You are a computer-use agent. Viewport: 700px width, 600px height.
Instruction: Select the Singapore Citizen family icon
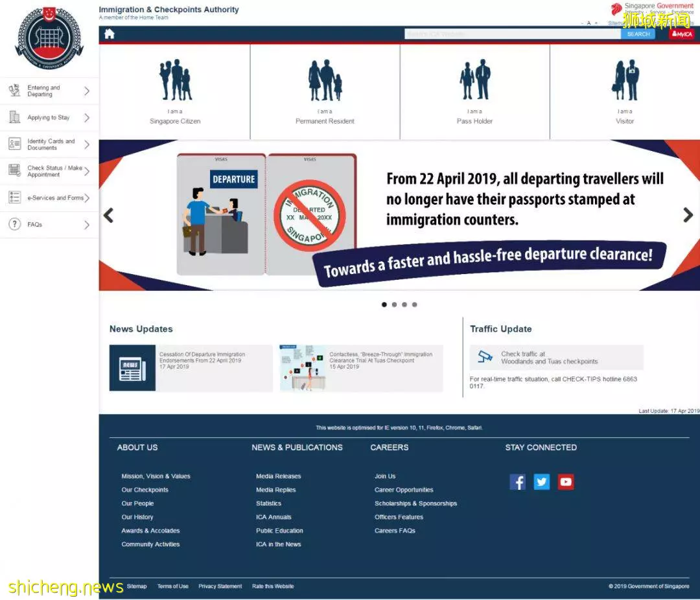pos(176,80)
